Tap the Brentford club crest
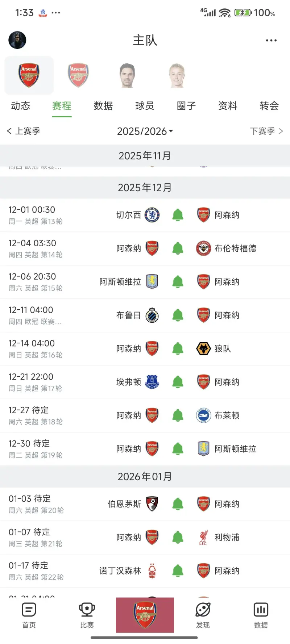Image resolution: width=290 pixels, height=644 pixels. coord(203,248)
